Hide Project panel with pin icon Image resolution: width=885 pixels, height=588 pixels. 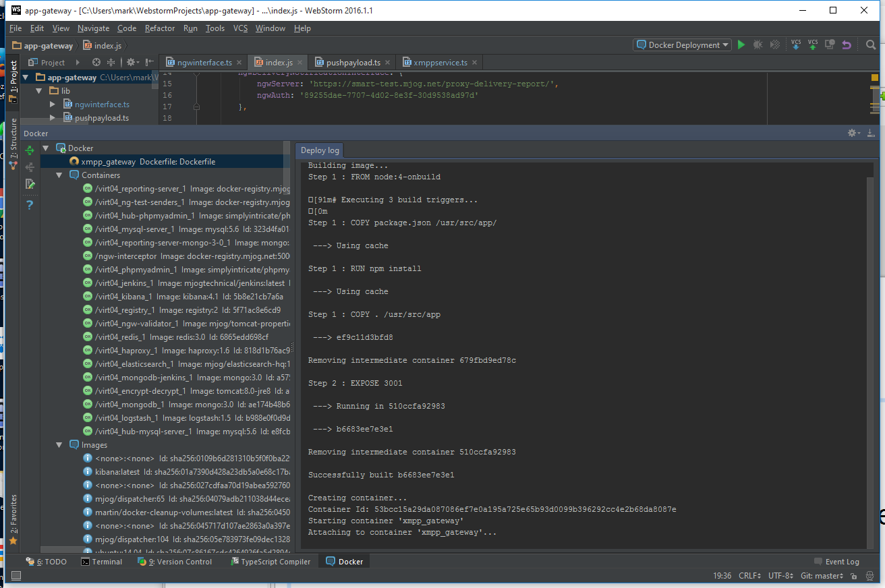click(150, 62)
